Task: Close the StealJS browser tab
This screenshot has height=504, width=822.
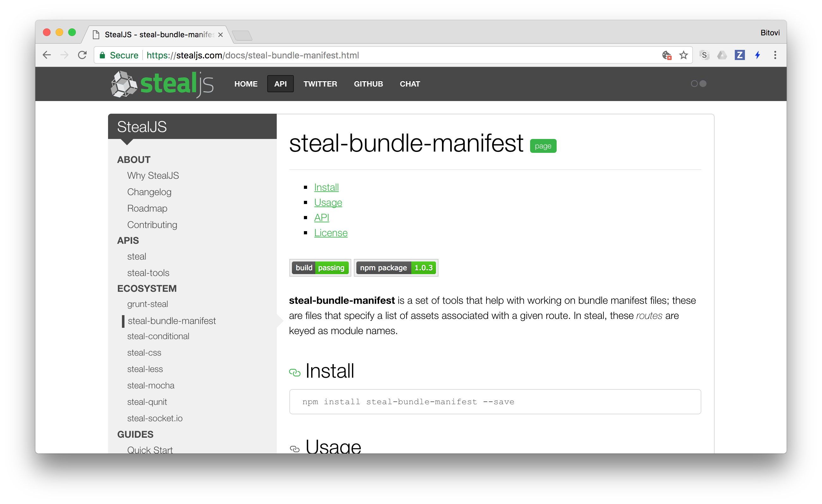Action: 220,35
